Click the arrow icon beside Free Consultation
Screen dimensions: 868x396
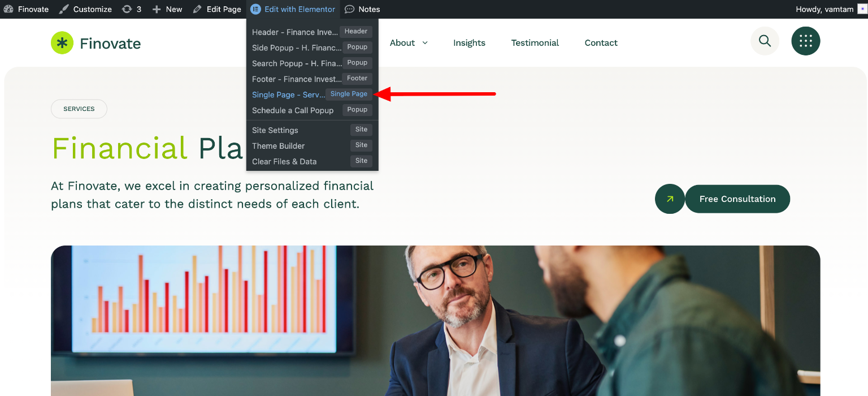coord(670,199)
